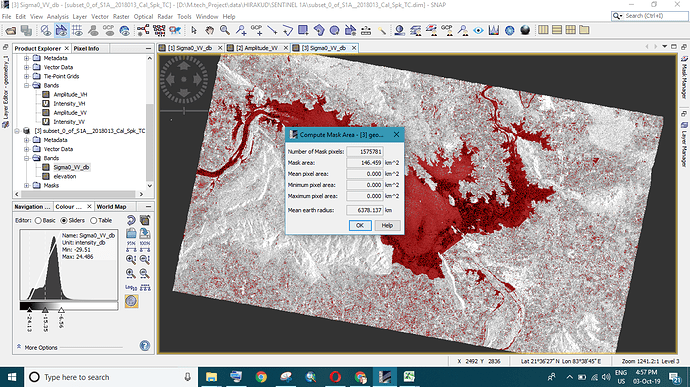The image size is (690, 387).
Task: Distribute sliders evenly icon
Action: pos(145,287)
